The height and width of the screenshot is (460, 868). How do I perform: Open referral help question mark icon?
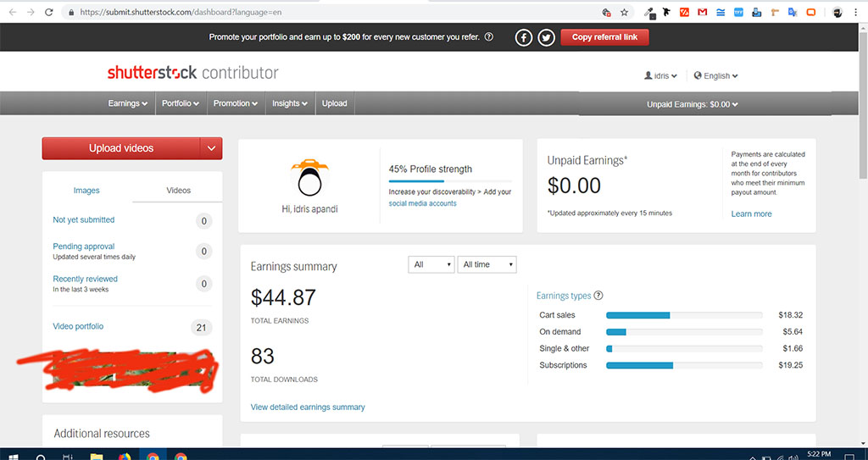[x=489, y=37]
